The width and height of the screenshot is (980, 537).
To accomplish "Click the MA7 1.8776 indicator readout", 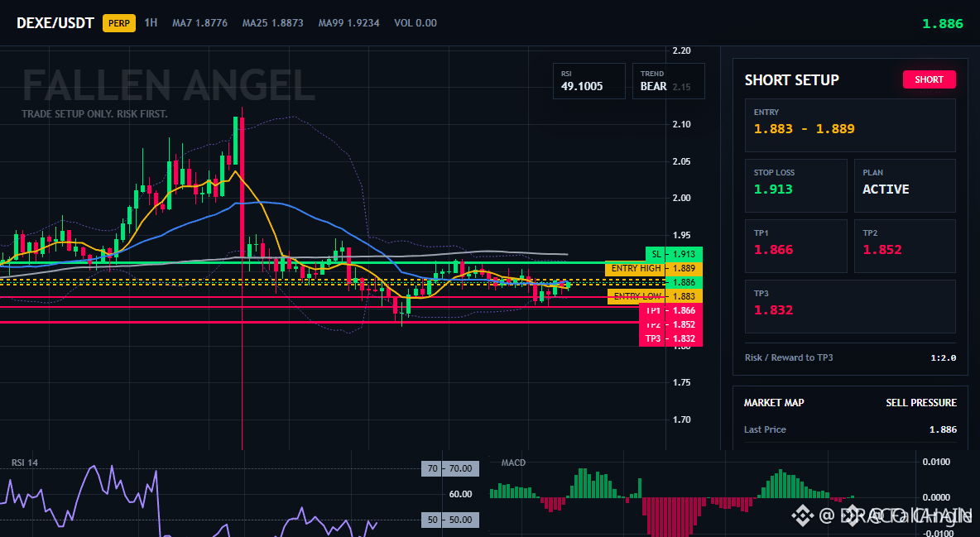I will (x=200, y=23).
